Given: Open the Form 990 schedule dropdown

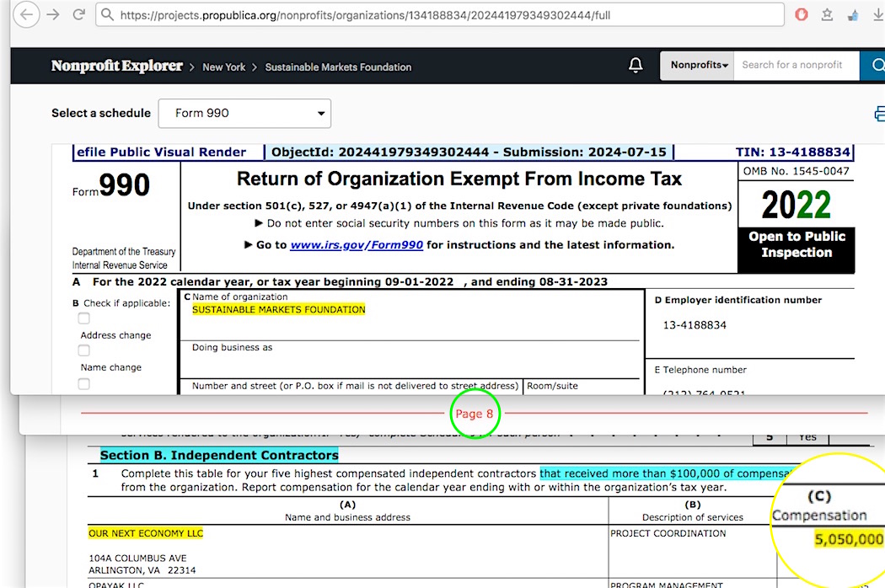Looking at the screenshot, I should coord(244,113).
